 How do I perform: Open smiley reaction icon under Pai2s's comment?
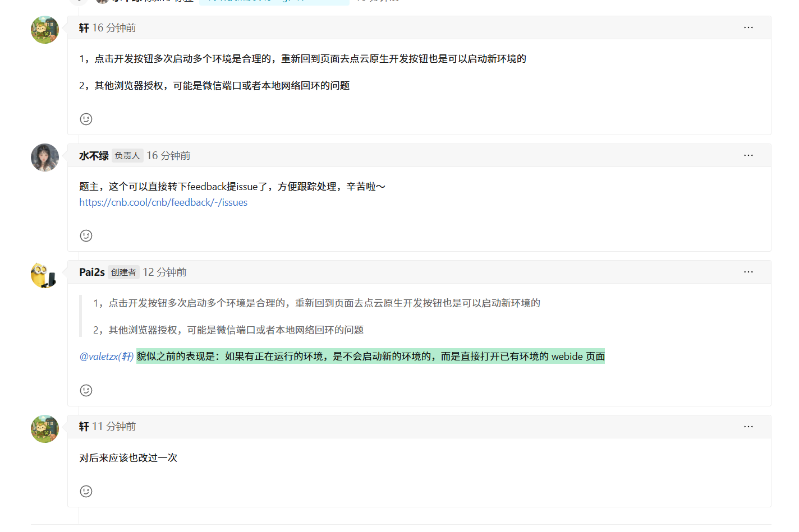click(86, 390)
